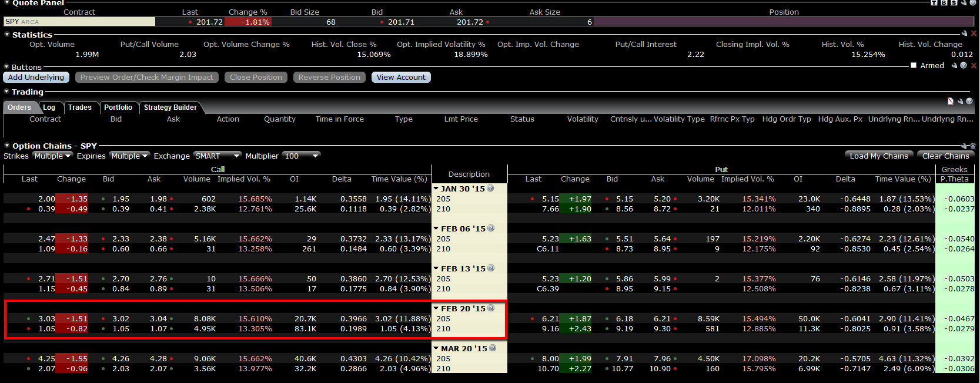Screen dimensions: 980x383
Task: Collapse the Statistics section
Action: (7, 35)
